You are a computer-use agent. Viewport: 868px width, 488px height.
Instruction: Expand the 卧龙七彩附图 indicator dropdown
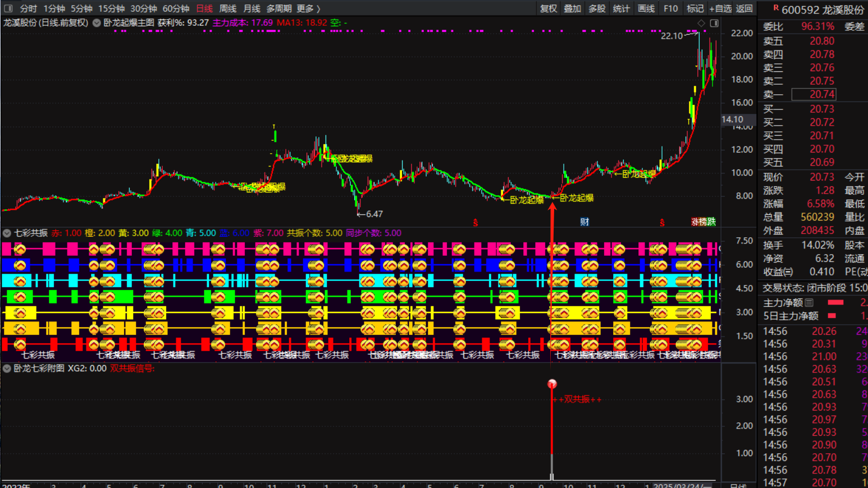(7, 369)
